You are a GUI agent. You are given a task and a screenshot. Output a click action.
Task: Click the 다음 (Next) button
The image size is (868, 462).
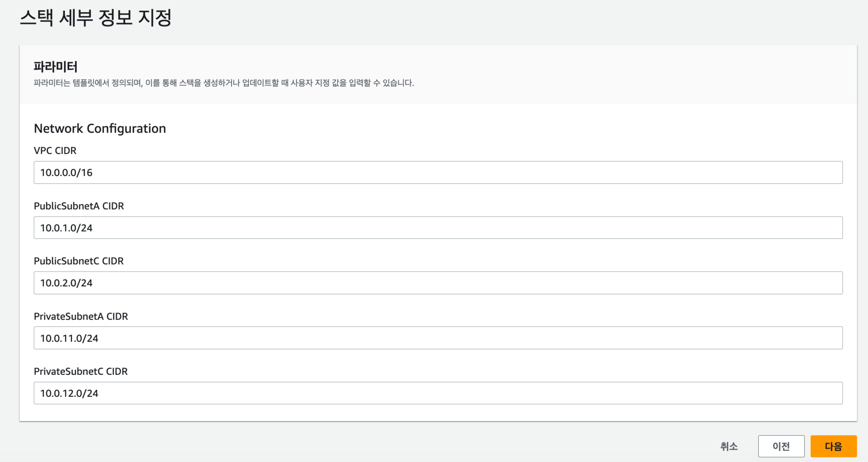click(833, 446)
